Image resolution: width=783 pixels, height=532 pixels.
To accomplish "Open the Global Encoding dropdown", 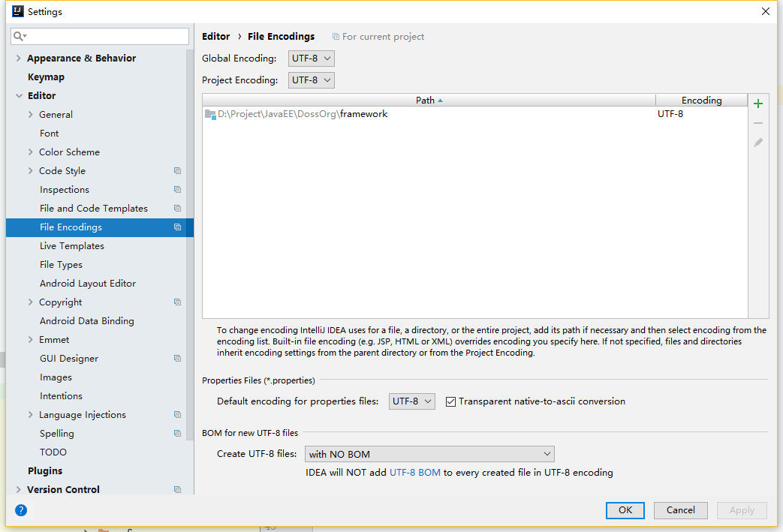I will (311, 59).
